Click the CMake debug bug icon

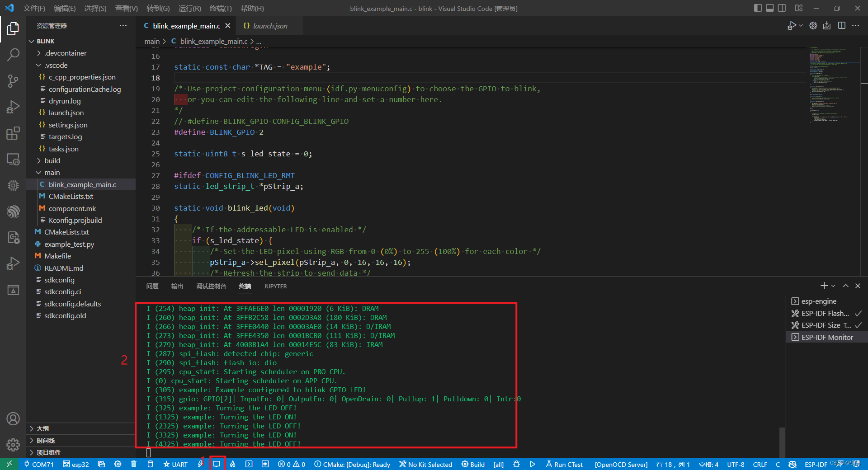(516, 464)
